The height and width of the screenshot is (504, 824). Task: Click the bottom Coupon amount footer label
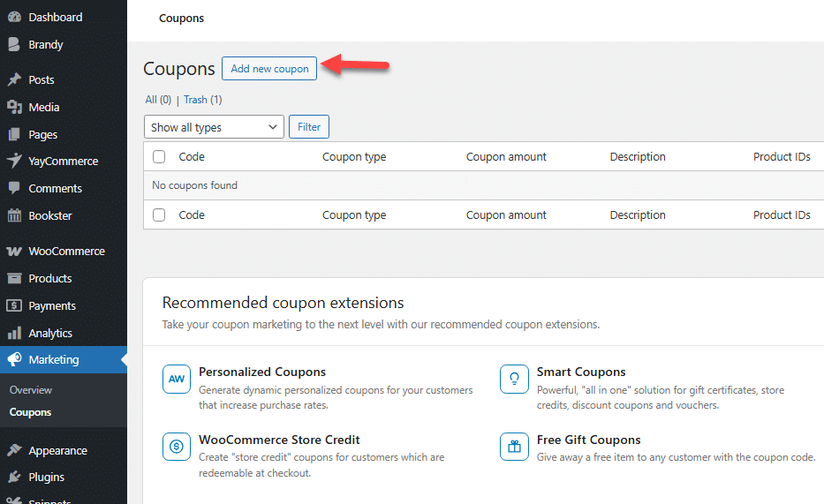pos(506,214)
